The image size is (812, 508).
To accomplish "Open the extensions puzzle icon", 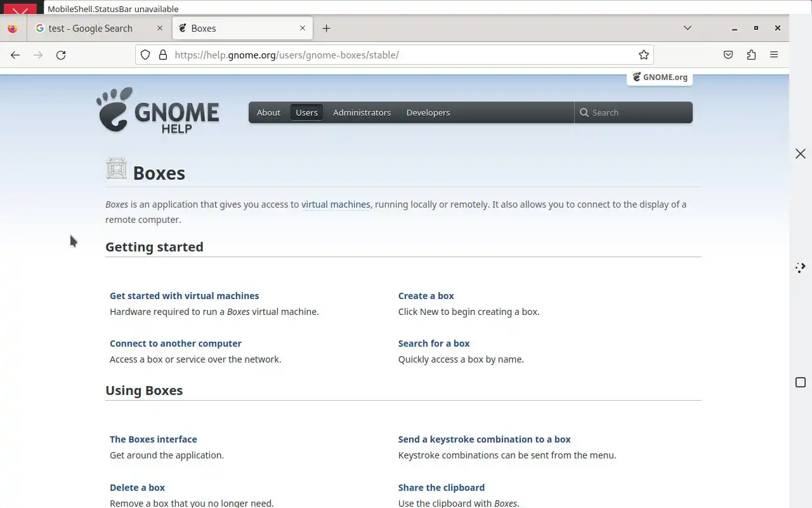I will 751,55.
